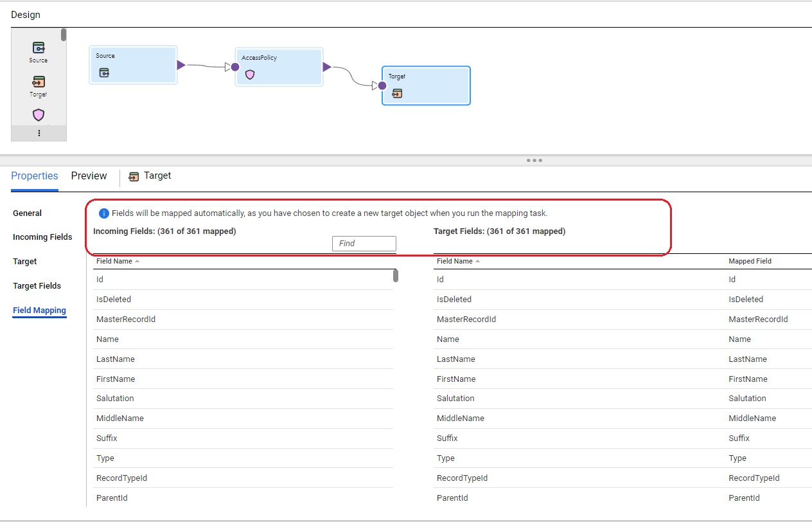Click the Target node icon on canvas

point(397,94)
